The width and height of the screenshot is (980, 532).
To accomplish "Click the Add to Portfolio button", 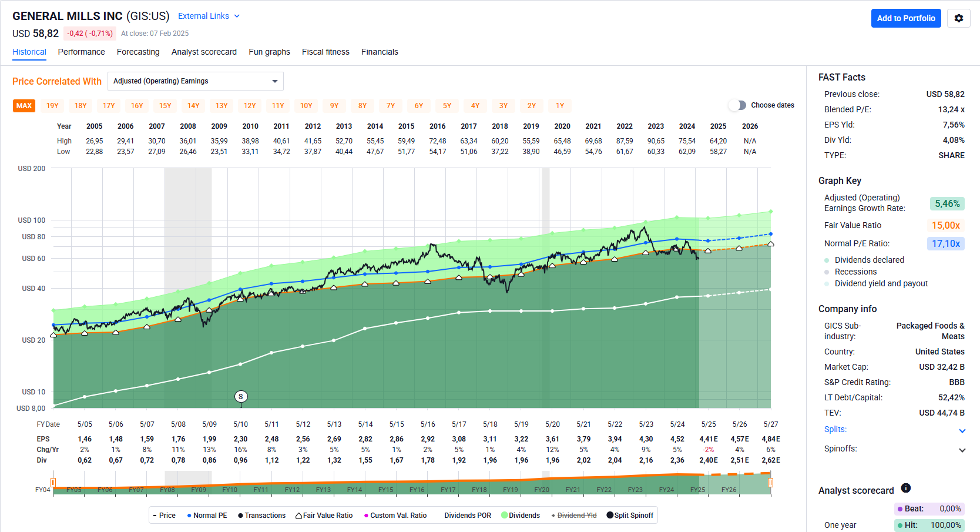I will [x=906, y=18].
